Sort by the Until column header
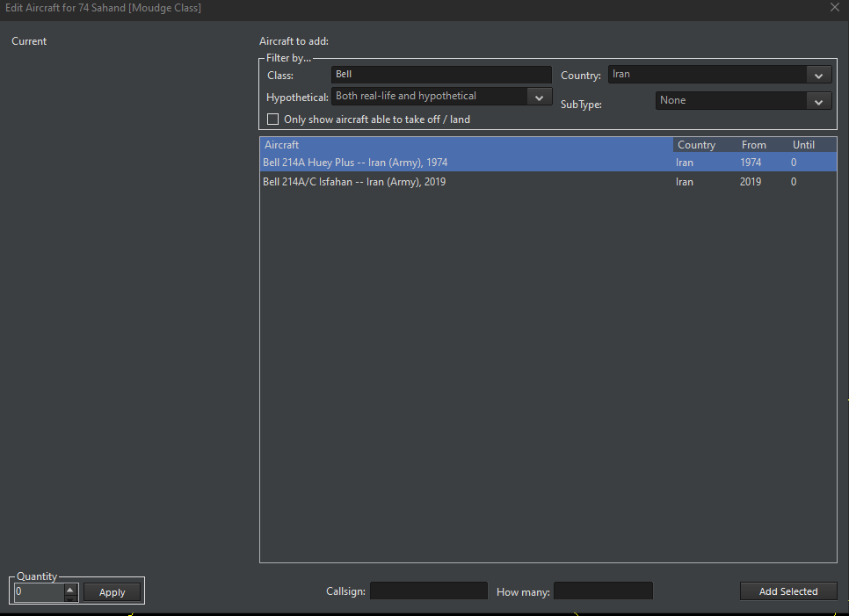 pos(812,144)
